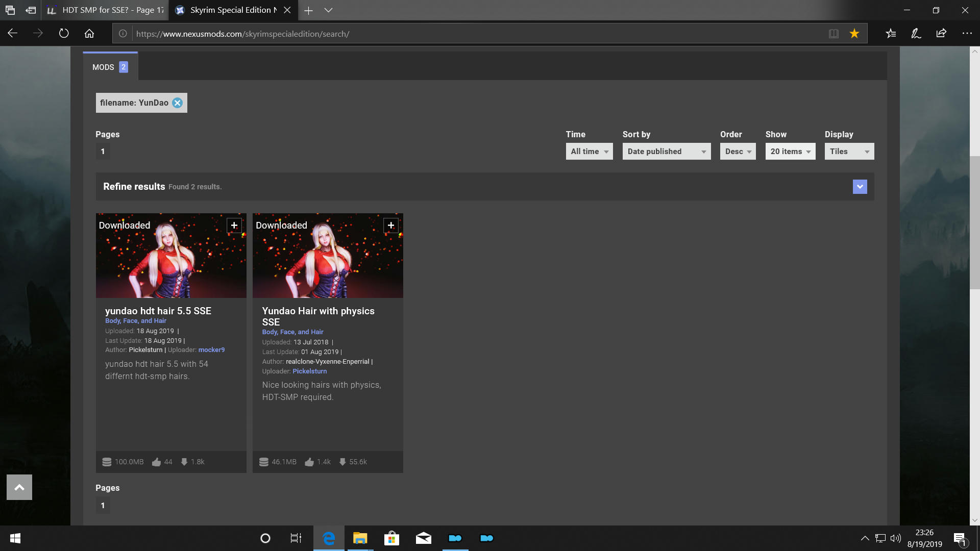This screenshot has height=551, width=980.
Task: Click the endorsements thumb icon showing 1.4k
Action: point(309,462)
